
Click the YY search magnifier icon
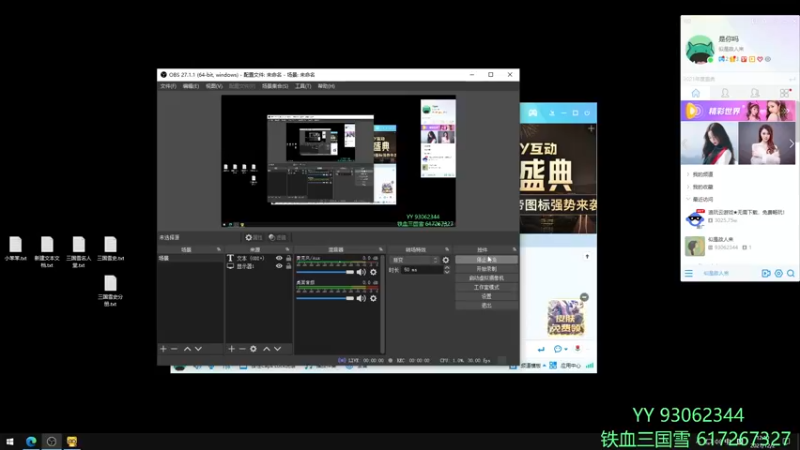click(791, 273)
